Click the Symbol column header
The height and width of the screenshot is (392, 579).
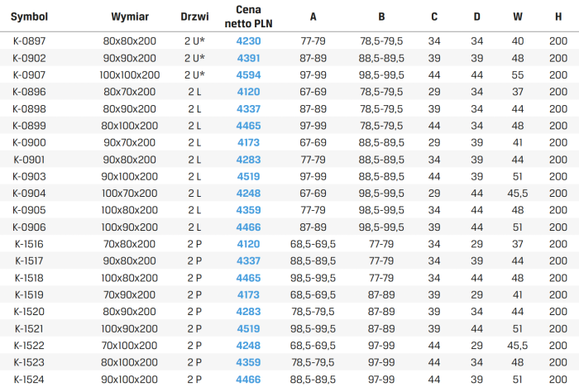pos(29,17)
